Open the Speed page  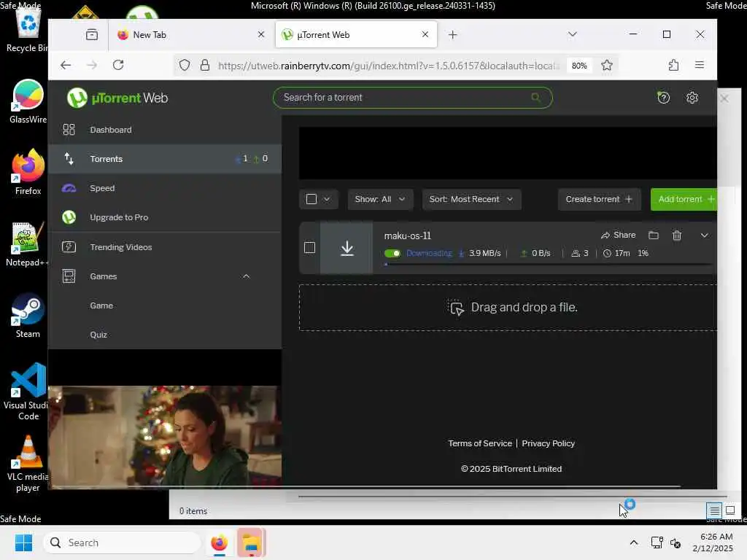point(164,188)
